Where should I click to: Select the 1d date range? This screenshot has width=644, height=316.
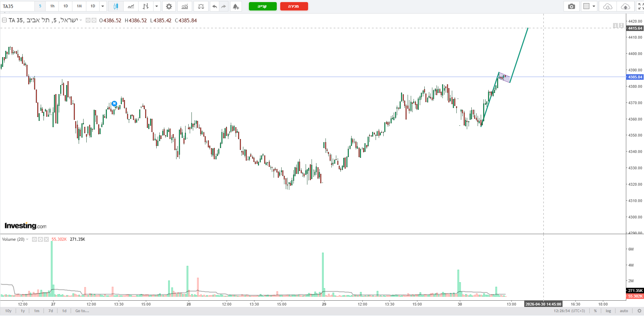pos(64,311)
